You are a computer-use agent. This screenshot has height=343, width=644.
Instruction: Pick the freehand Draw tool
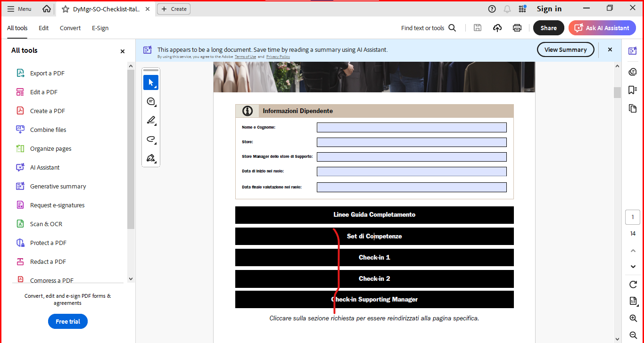(151, 139)
